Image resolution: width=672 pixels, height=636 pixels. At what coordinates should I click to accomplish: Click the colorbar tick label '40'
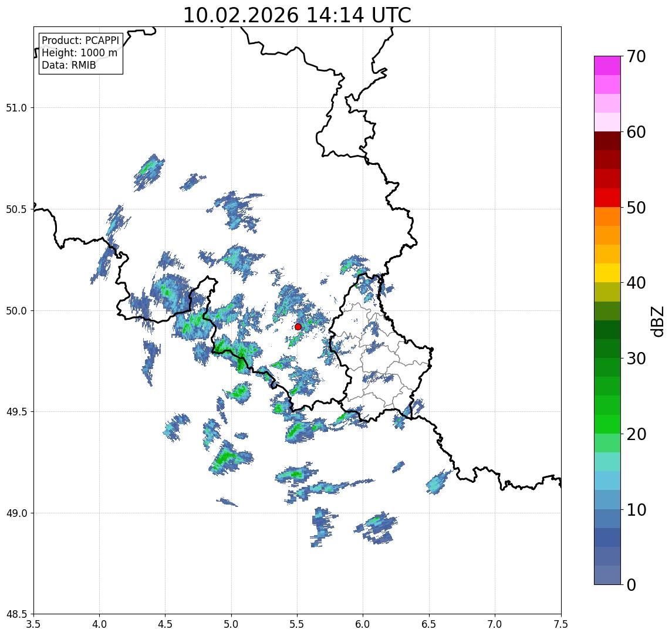coord(636,283)
